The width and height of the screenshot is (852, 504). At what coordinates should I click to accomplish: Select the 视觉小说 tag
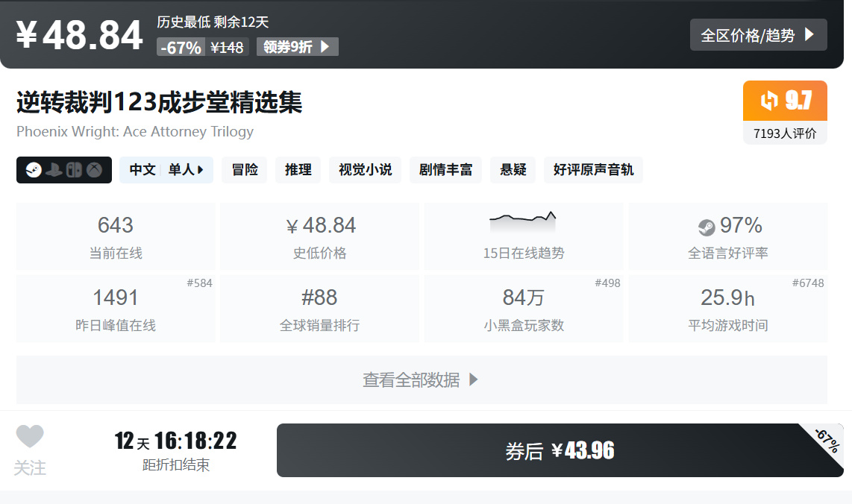365,170
